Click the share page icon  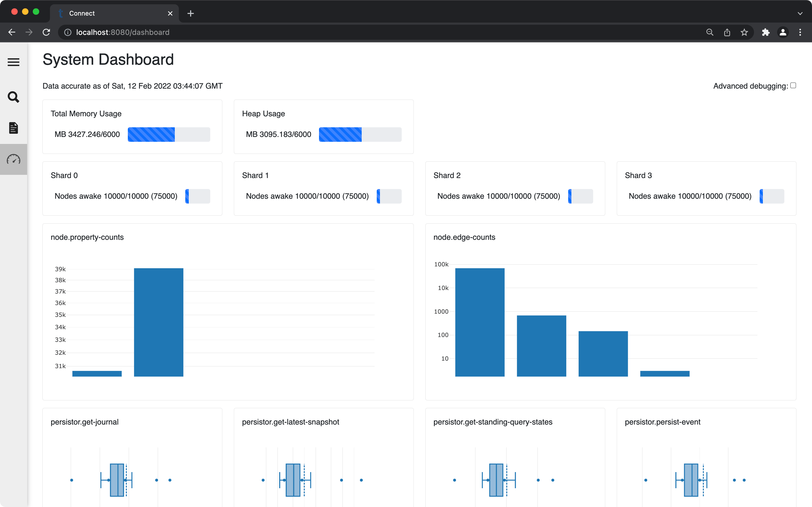coord(727,32)
